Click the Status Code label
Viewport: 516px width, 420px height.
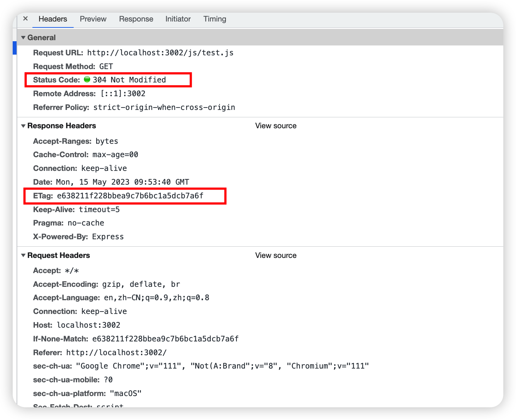[56, 80]
